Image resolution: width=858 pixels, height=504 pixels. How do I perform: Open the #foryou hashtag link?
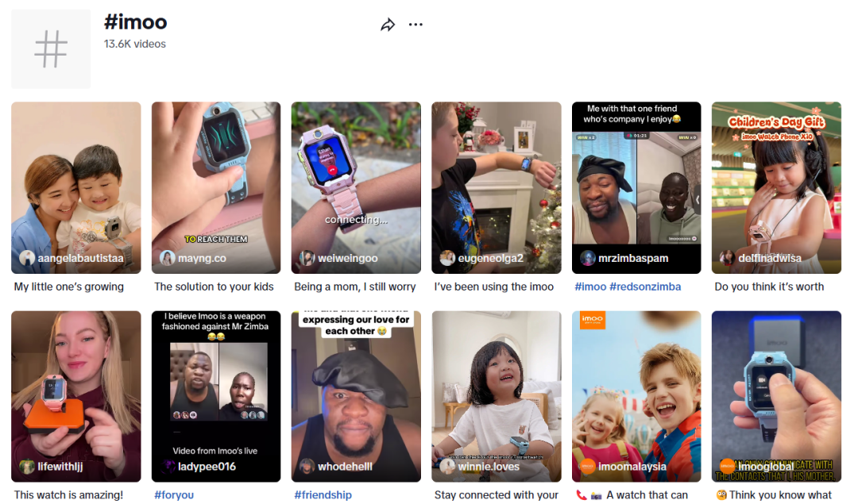click(x=174, y=494)
